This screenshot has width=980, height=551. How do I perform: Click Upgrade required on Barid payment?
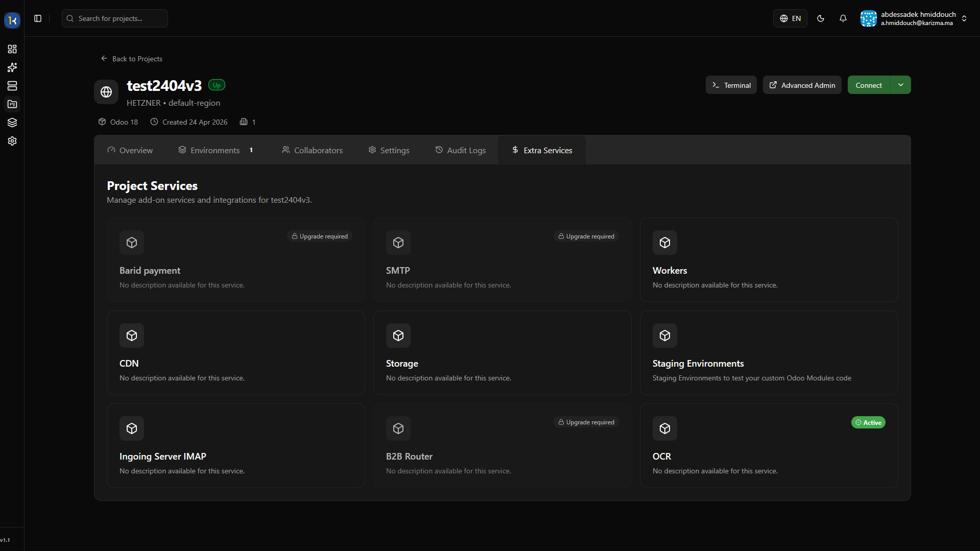320,236
